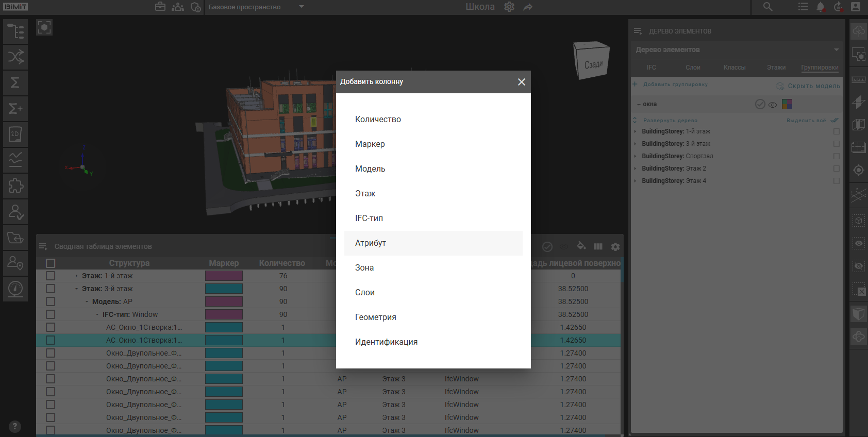Click the Скрыть модель button
The image size is (868, 437).
[x=808, y=86]
